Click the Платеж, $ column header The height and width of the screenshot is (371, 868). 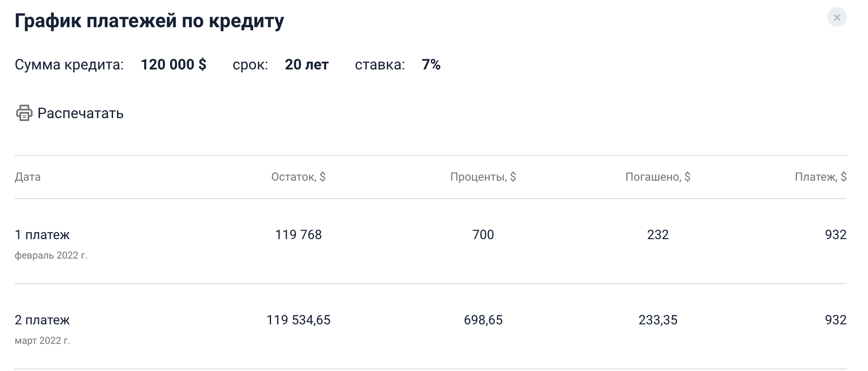tap(821, 177)
